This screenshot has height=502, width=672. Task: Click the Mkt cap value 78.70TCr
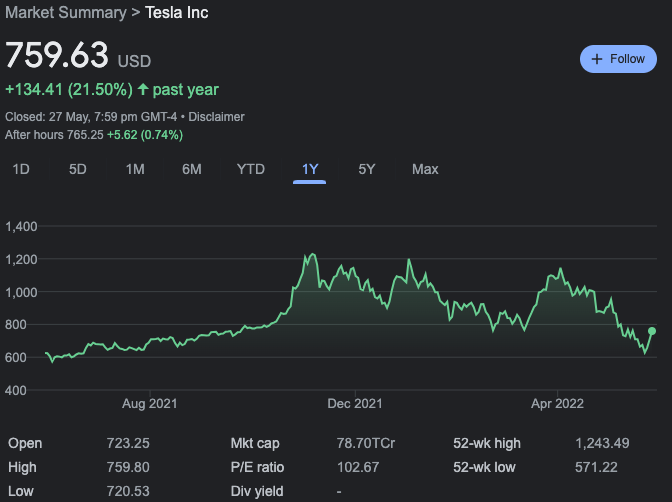tap(365, 442)
